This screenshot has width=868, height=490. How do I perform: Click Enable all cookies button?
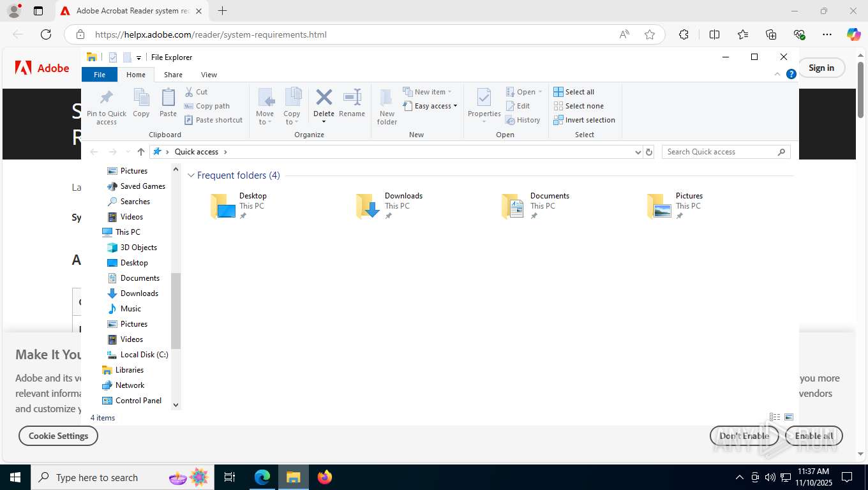tap(814, 436)
